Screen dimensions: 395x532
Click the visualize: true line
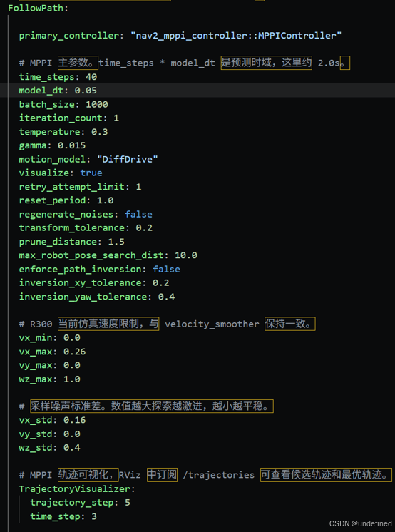coord(61,173)
